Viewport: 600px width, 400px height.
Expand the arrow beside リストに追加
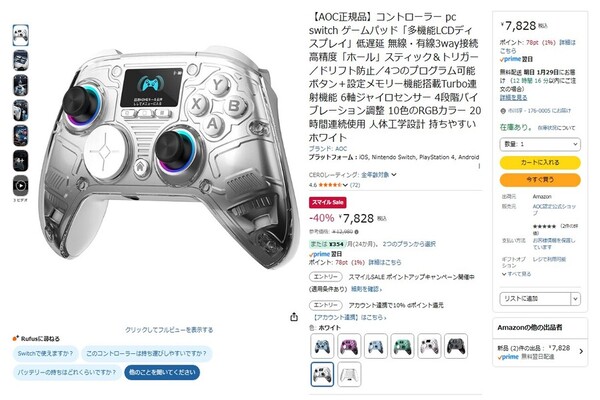(x=576, y=299)
